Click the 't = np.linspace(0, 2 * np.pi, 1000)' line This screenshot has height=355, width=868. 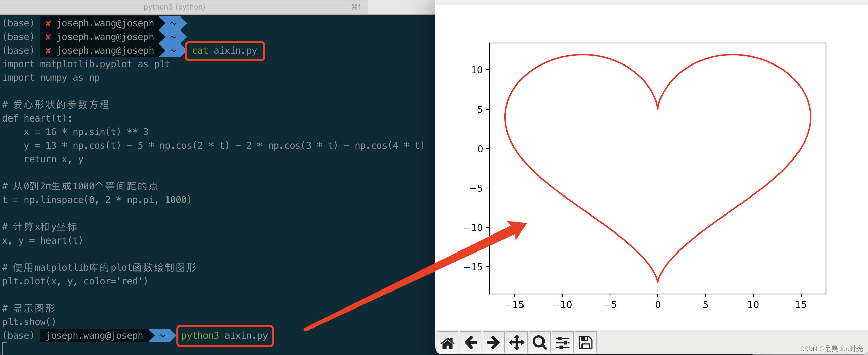97,200
